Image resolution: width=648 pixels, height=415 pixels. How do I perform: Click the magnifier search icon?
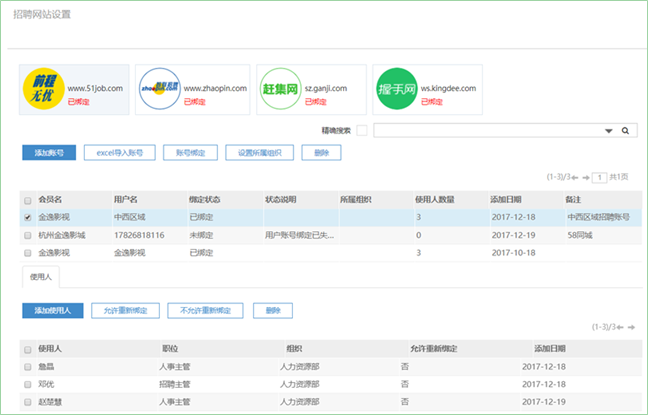click(625, 130)
